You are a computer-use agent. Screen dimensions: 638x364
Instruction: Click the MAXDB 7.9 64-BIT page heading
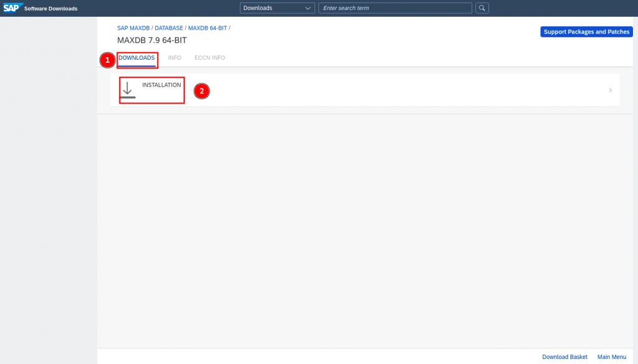[x=151, y=40]
